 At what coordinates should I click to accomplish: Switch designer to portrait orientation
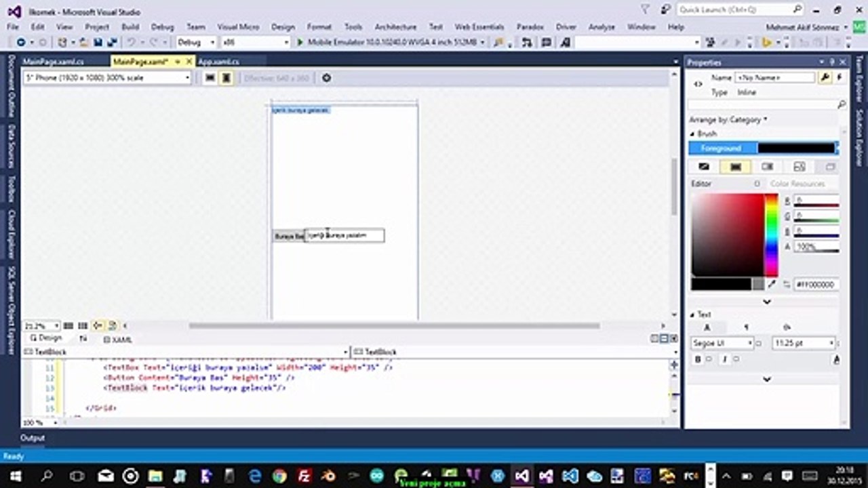(x=226, y=78)
